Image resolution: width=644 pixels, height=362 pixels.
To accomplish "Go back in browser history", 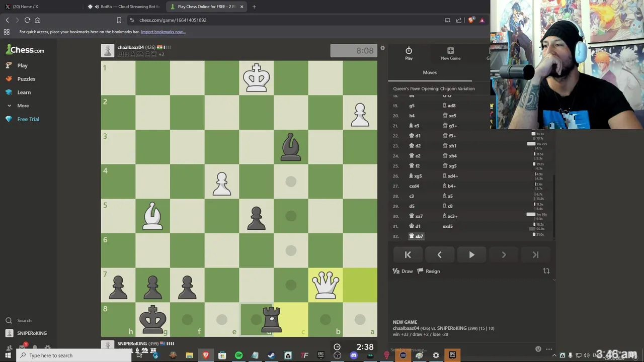I will point(7,20).
